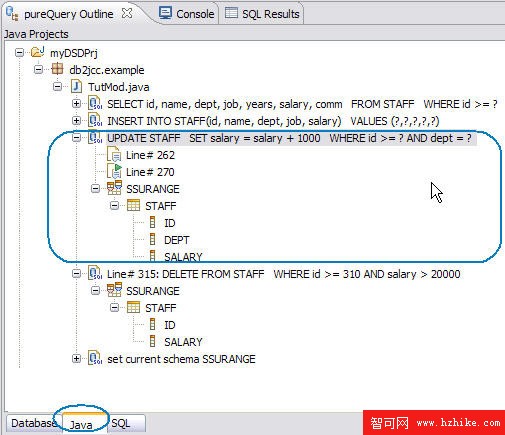Select SSURANGE label under UPDATE statement
505x435 pixels.
tap(153, 189)
